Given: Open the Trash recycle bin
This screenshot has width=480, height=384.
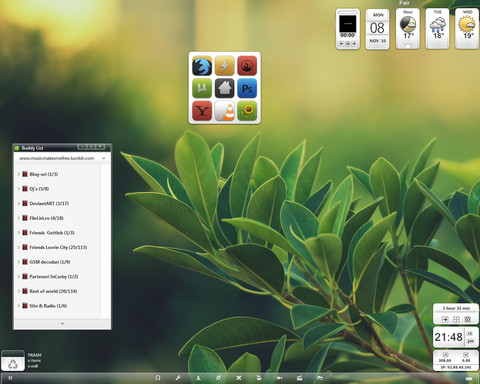Looking at the screenshot, I should coord(13,361).
